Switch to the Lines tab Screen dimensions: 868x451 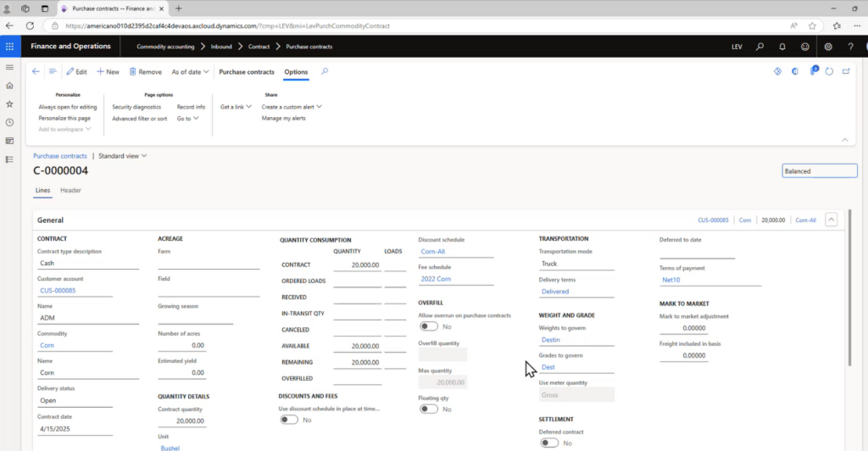(42, 191)
